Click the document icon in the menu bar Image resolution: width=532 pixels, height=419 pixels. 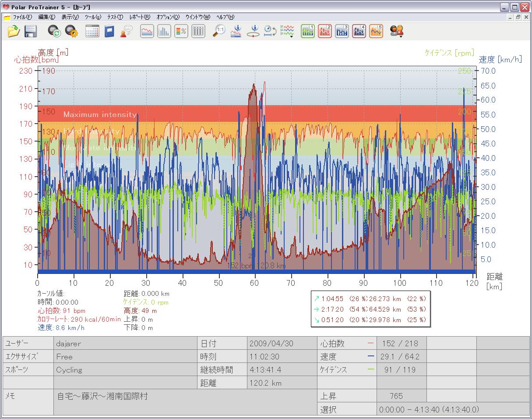[7, 17]
